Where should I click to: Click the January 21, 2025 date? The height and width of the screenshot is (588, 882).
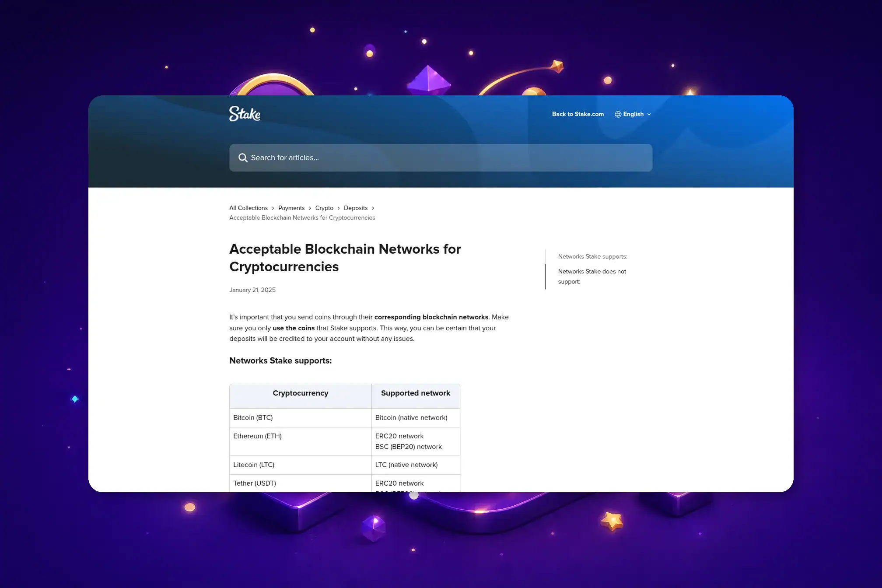point(252,290)
